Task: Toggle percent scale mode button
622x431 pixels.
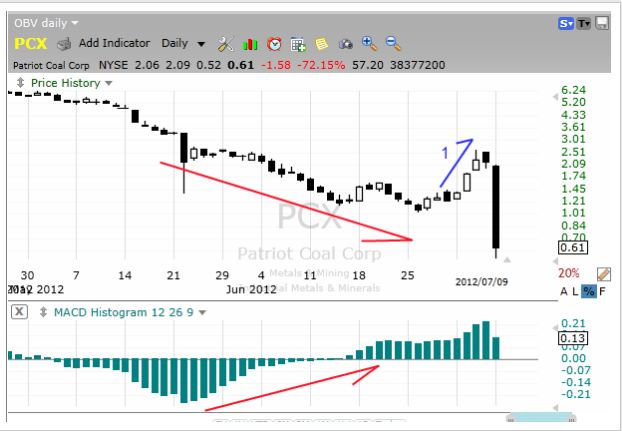Action: click(x=589, y=290)
